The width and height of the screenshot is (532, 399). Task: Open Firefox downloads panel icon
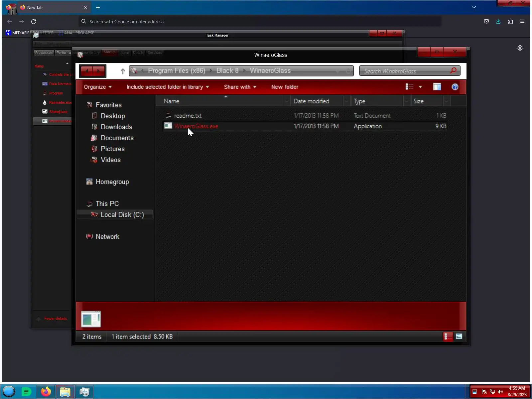click(498, 21)
